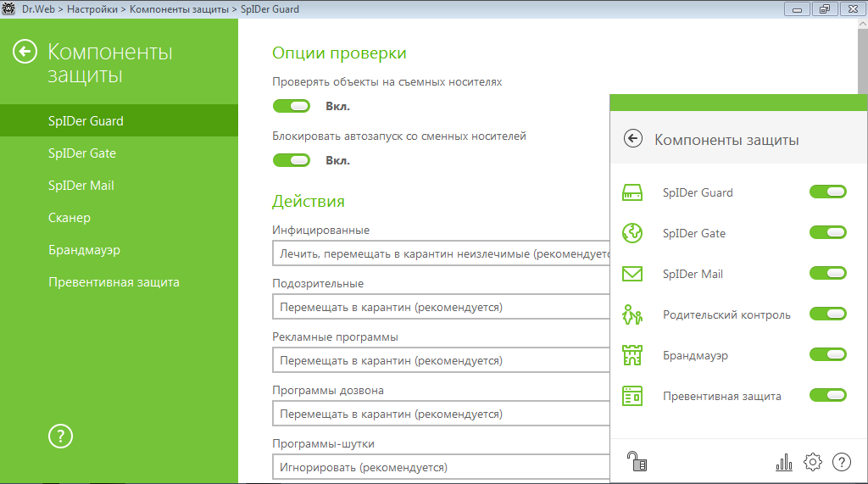Click SpIDer Gate label in popup list
868x484 pixels.
[x=694, y=233]
